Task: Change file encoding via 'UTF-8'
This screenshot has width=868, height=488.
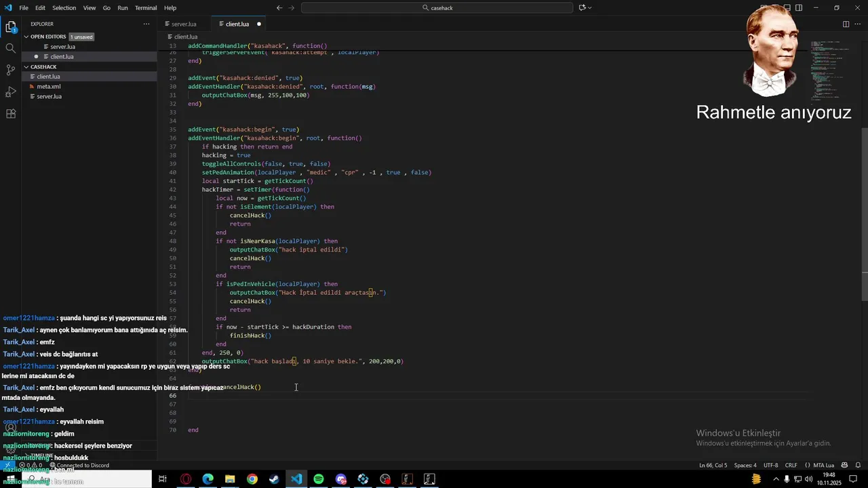Action: tap(771, 466)
